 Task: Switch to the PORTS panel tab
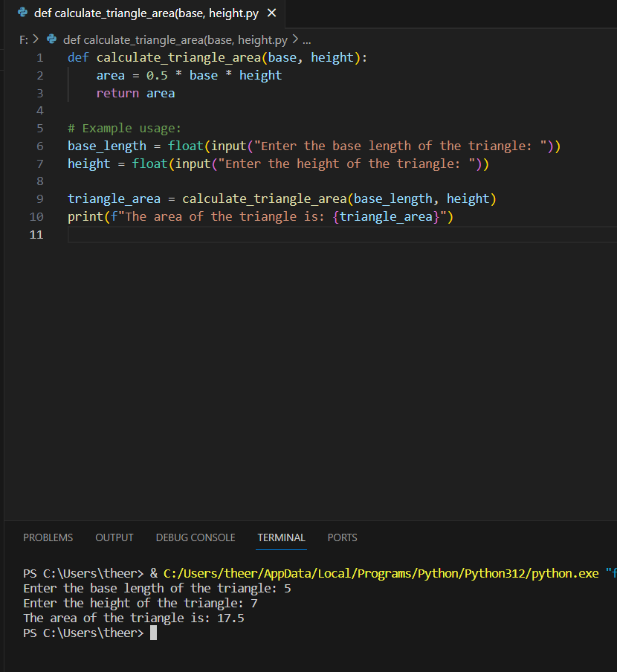tap(342, 537)
